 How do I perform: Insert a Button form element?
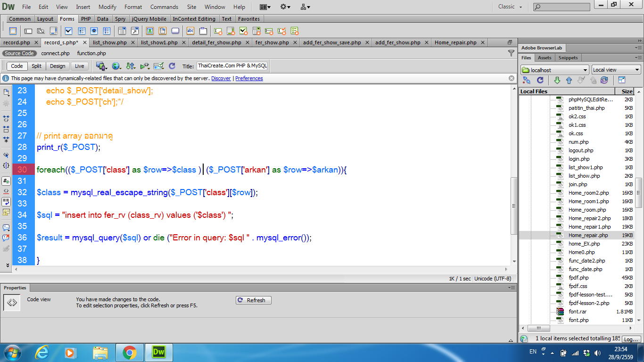pos(175,31)
